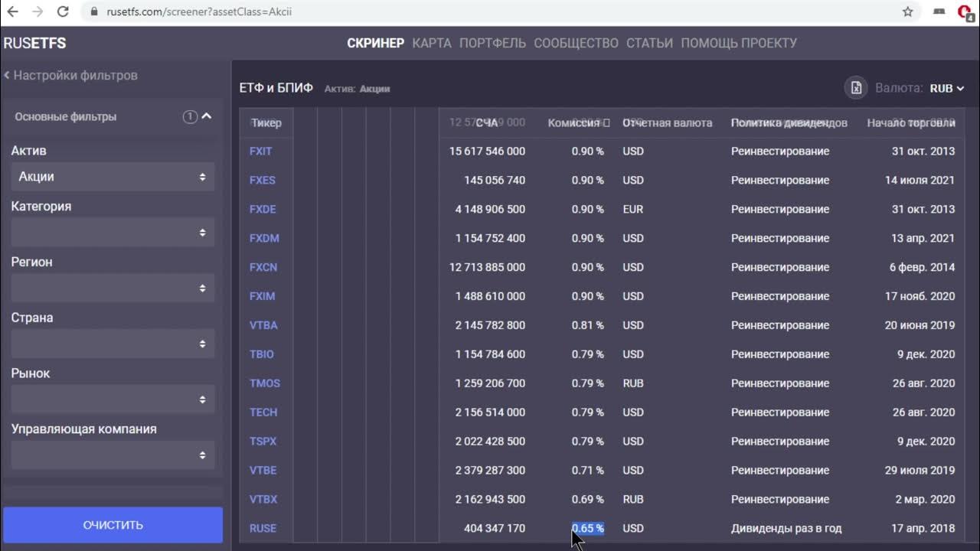The width and height of the screenshot is (980, 551).
Task: Open the TSPX ticker link
Action: pyautogui.click(x=263, y=442)
